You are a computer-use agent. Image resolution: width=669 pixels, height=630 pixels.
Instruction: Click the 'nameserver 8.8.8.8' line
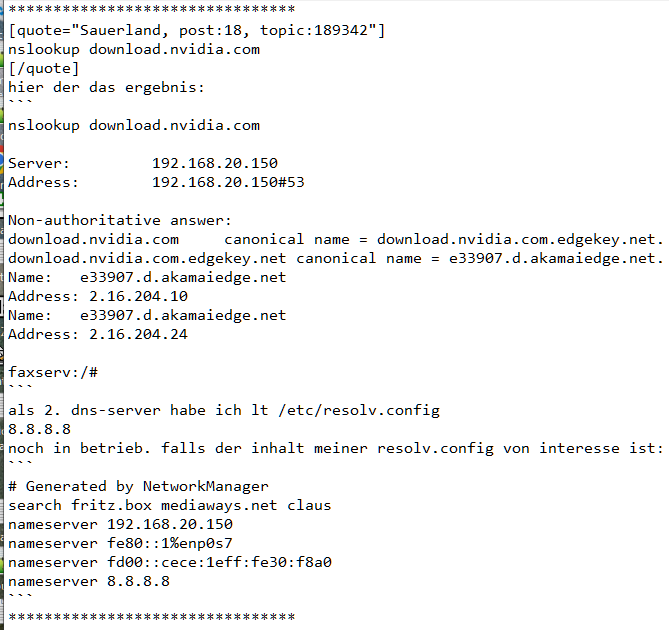89,581
